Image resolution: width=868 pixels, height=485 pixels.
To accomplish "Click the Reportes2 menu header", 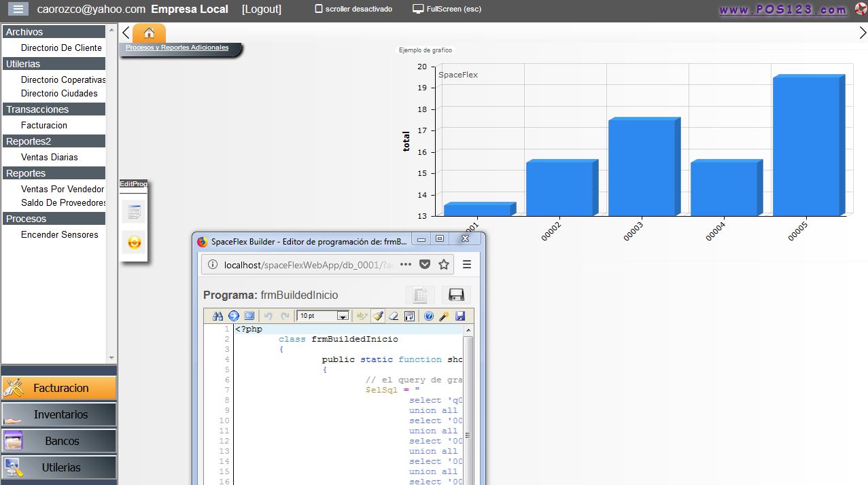I will (x=54, y=141).
